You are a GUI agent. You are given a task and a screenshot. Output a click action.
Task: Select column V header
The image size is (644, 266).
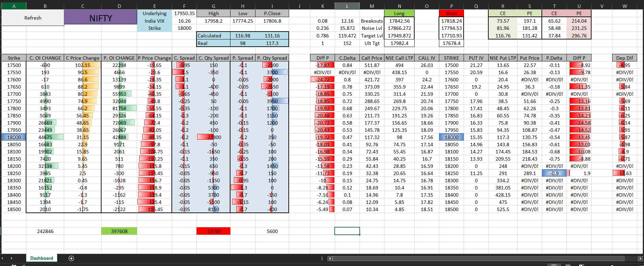pyautogui.click(x=602, y=6)
